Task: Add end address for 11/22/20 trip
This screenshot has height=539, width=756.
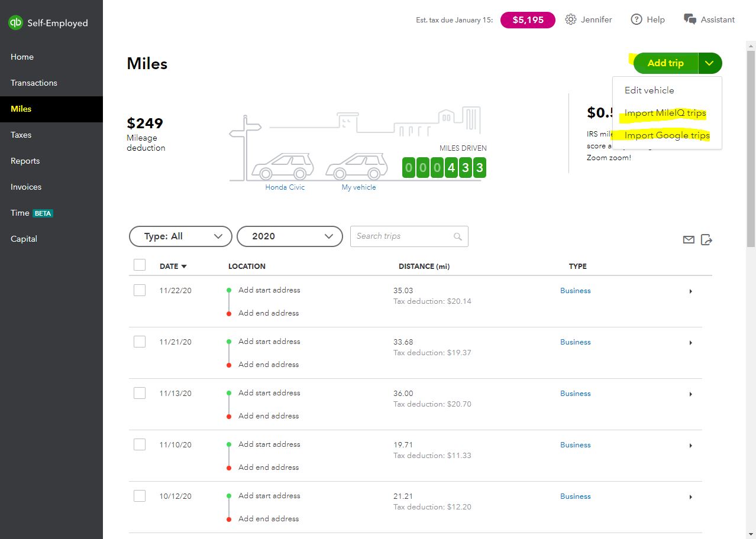Action: click(x=269, y=313)
